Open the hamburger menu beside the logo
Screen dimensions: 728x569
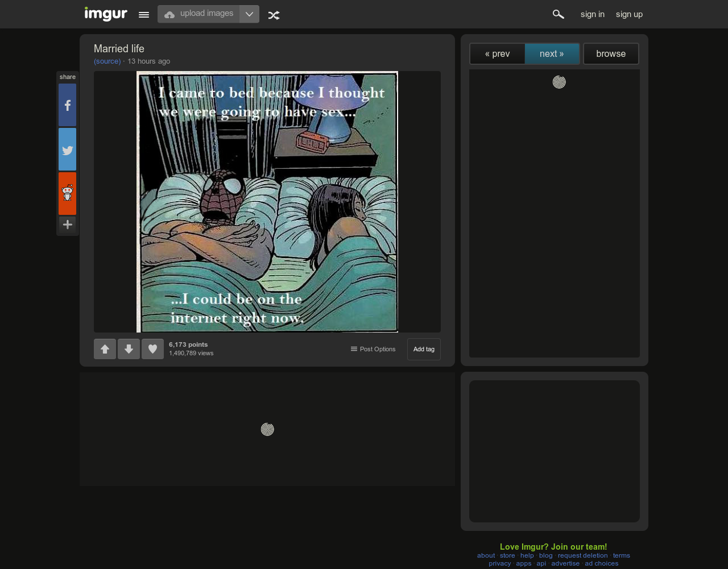pyautogui.click(x=144, y=15)
